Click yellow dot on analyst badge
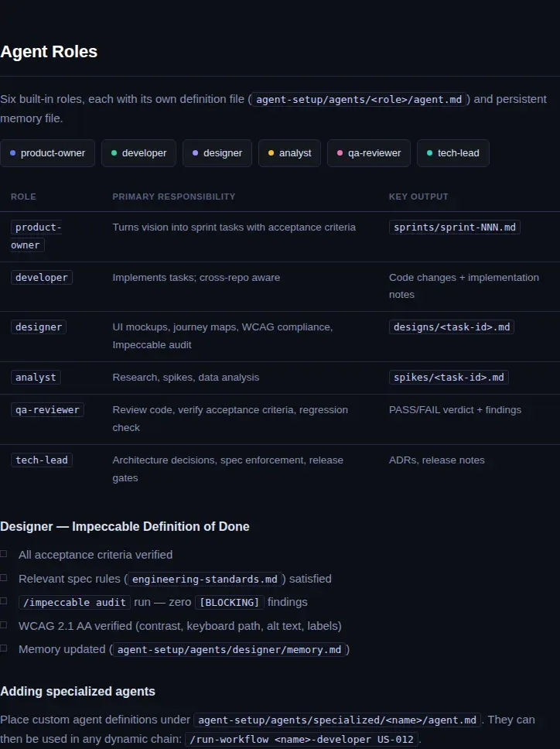The height and width of the screenshot is (749, 560). [x=271, y=153]
